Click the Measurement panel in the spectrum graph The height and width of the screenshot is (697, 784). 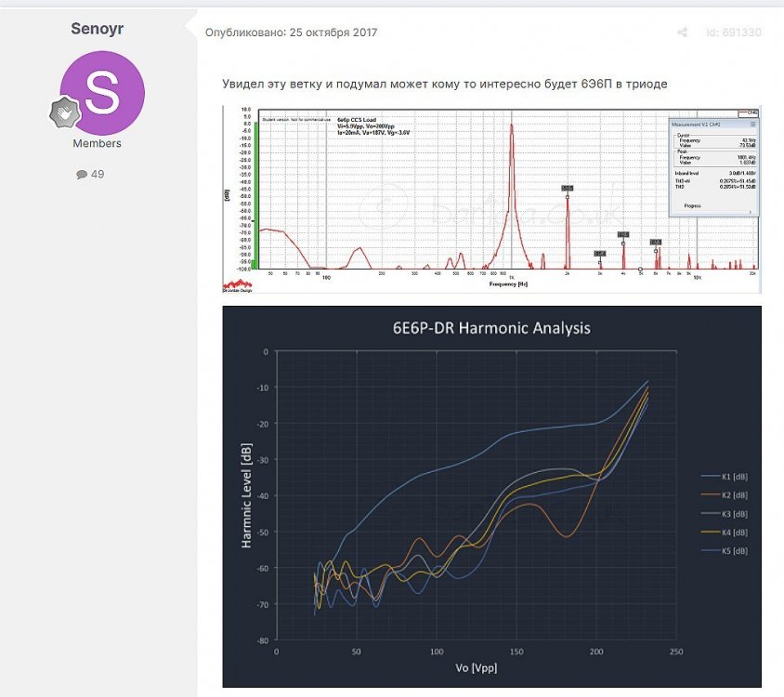(712, 167)
